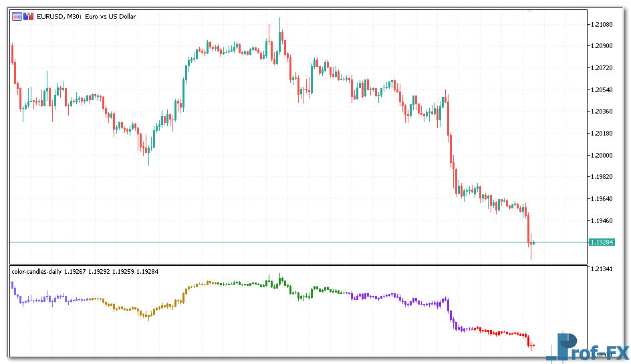Click the 1.19820 price scale label
The height and width of the screenshot is (364, 631).
tap(602, 177)
